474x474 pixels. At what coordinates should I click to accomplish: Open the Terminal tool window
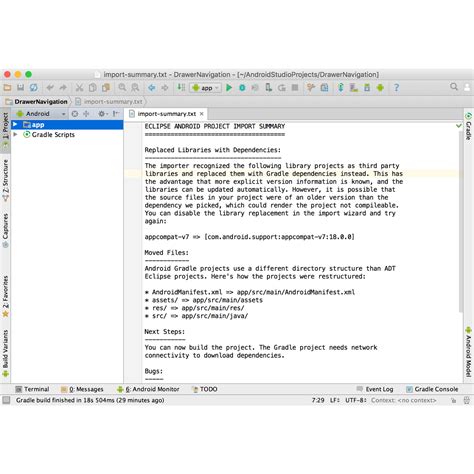(33, 389)
